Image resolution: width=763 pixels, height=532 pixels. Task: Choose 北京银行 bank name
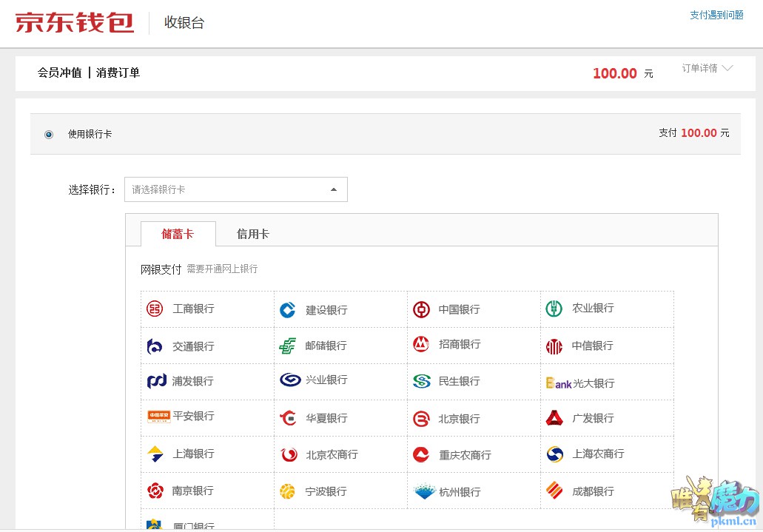pos(460,419)
